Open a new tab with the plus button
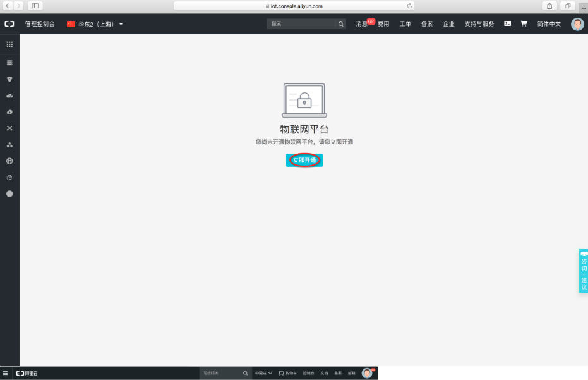The width and height of the screenshot is (588, 380). coord(584,8)
